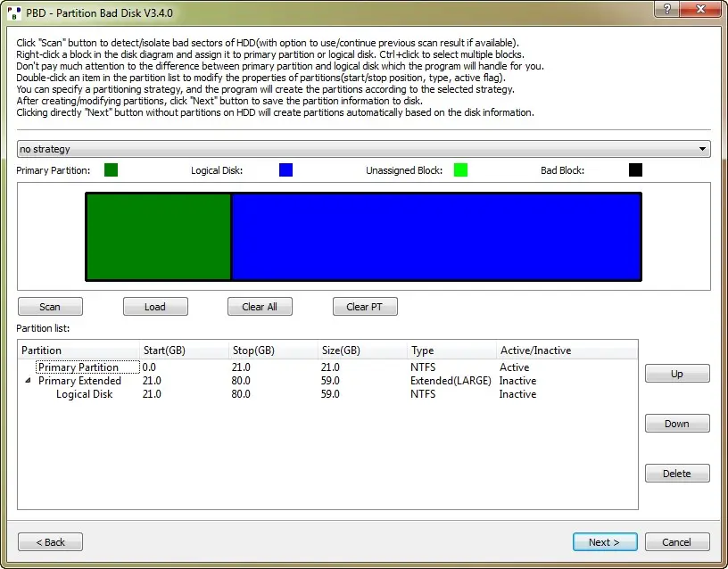
Task: Click the Scan button
Action: [50, 307]
